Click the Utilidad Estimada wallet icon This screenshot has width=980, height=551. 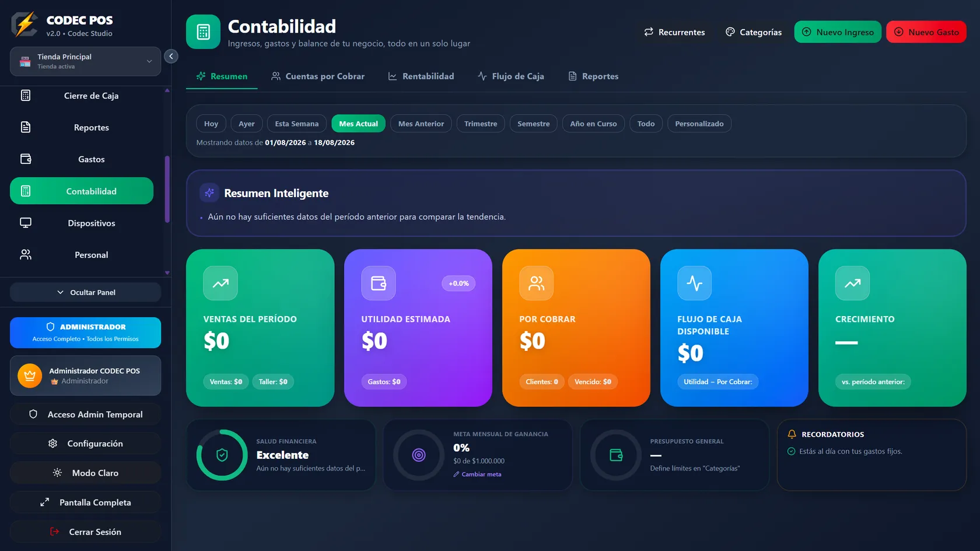click(379, 283)
